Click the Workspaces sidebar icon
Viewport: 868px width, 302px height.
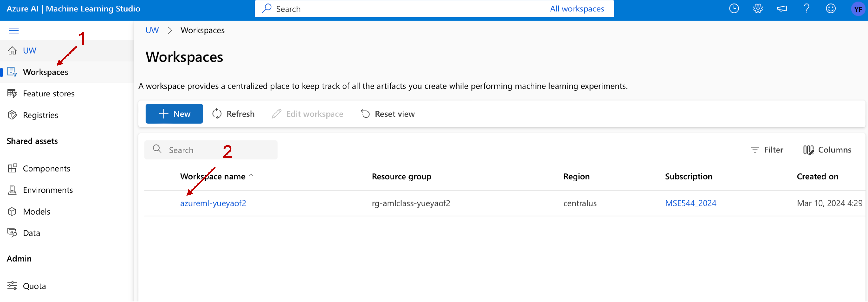point(12,72)
